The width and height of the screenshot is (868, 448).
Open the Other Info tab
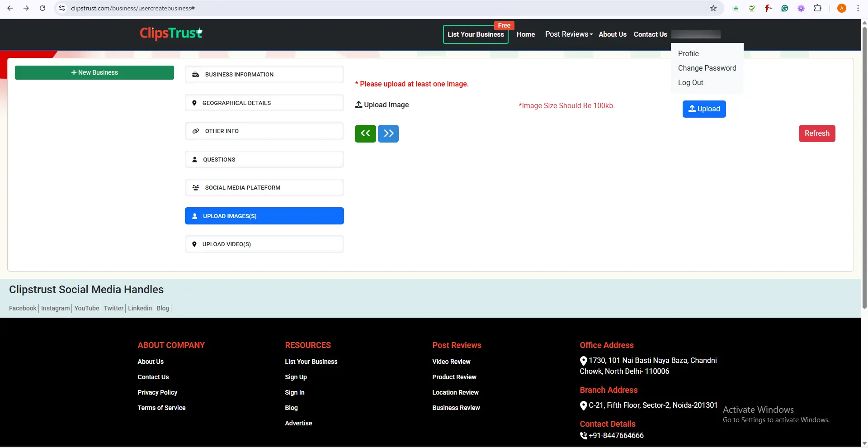(264, 131)
